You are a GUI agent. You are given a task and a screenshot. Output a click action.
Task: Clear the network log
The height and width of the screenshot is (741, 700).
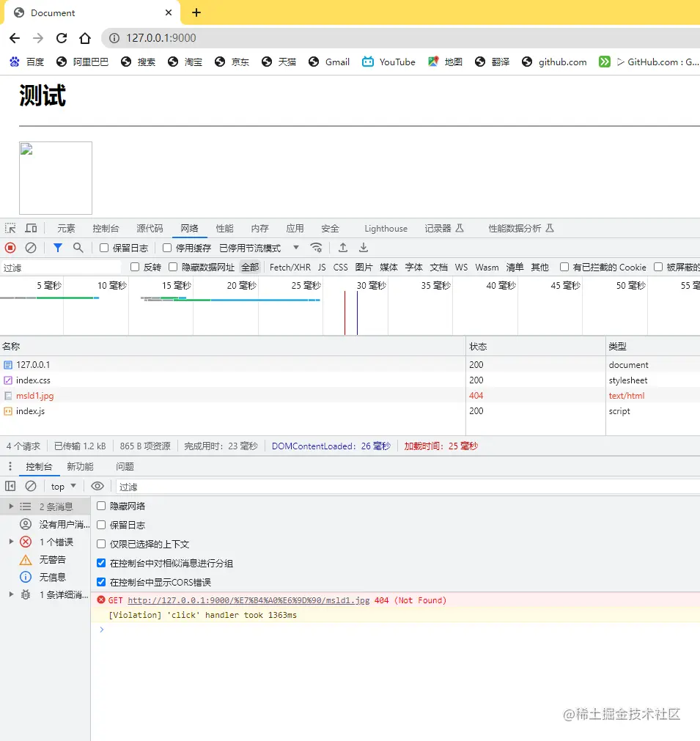31,248
